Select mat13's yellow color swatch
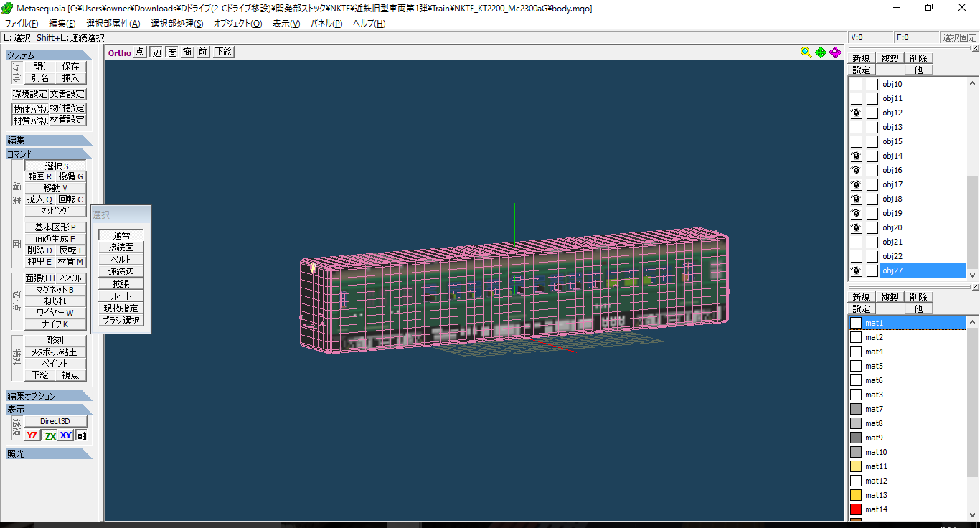Screen dimensions: 980x528 click(856, 495)
